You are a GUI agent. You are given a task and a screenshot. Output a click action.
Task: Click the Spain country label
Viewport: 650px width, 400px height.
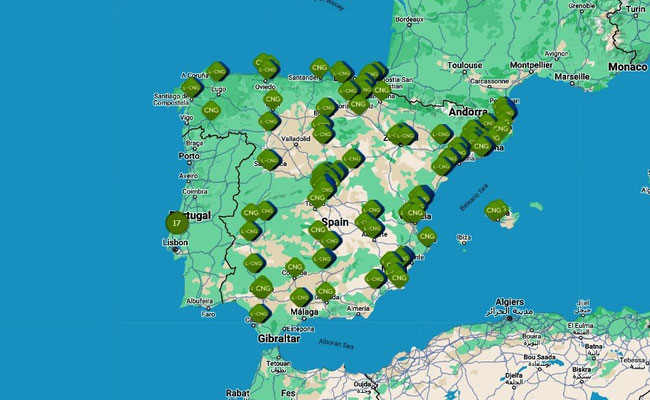[x=335, y=222]
